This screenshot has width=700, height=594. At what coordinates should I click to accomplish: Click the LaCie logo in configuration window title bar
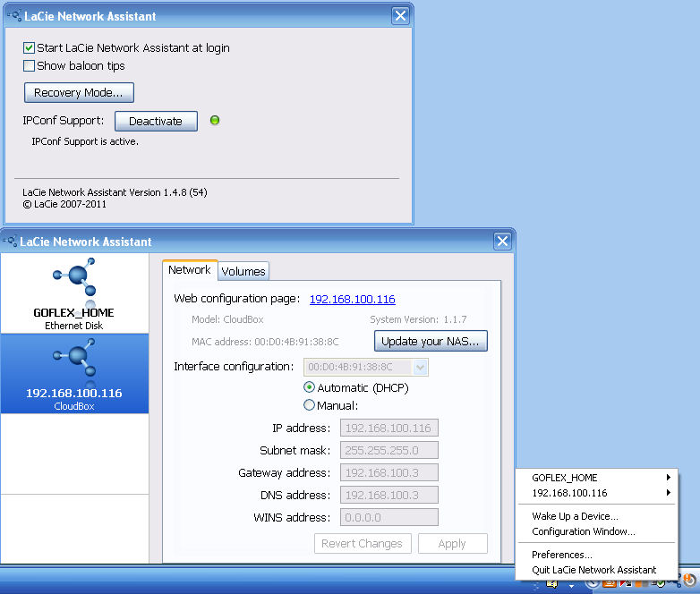(10, 242)
